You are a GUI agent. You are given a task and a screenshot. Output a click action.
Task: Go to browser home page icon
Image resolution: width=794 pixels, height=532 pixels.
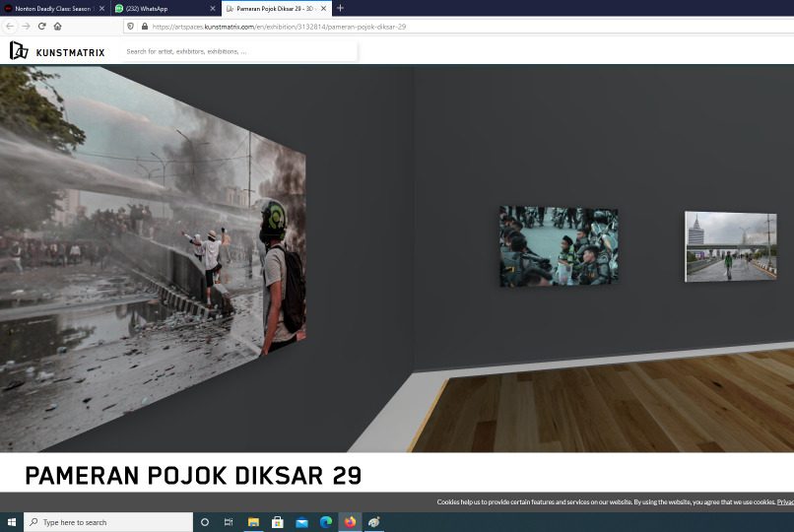pos(57,27)
